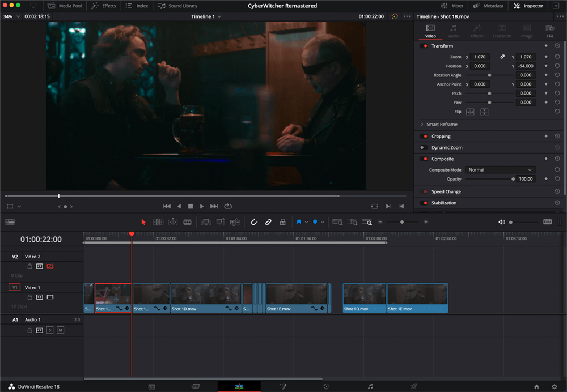Select the arrow Selection Mode tool

(143, 222)
